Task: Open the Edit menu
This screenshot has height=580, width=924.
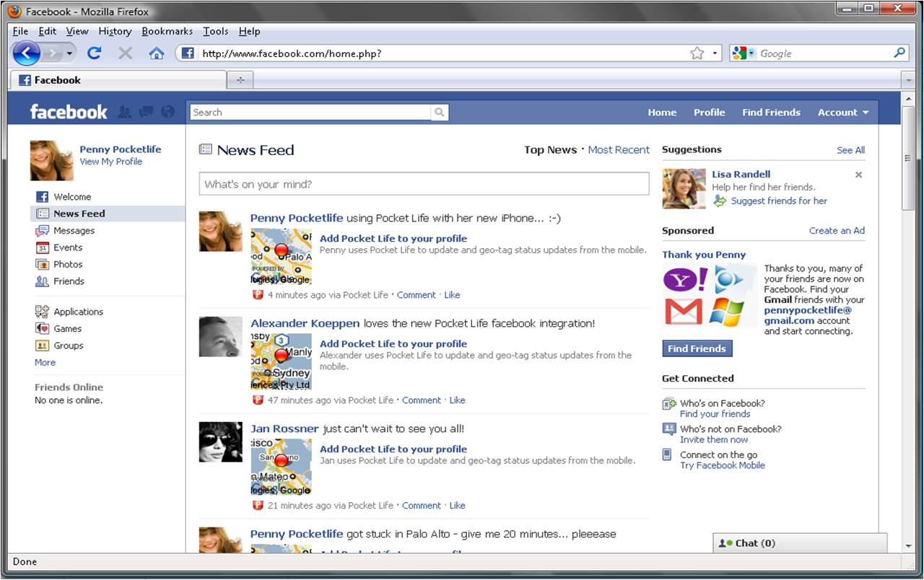Action: coord(48,31)
